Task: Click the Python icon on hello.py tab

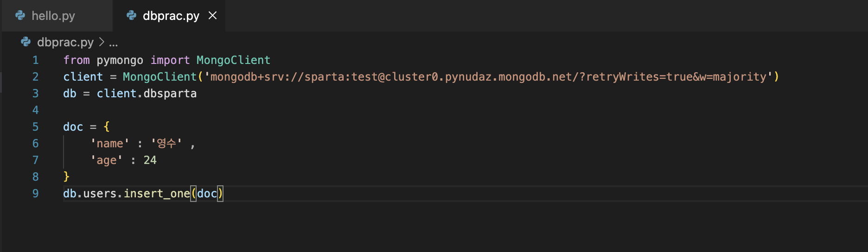Action: pyautogui.click(x=20, y=16)
